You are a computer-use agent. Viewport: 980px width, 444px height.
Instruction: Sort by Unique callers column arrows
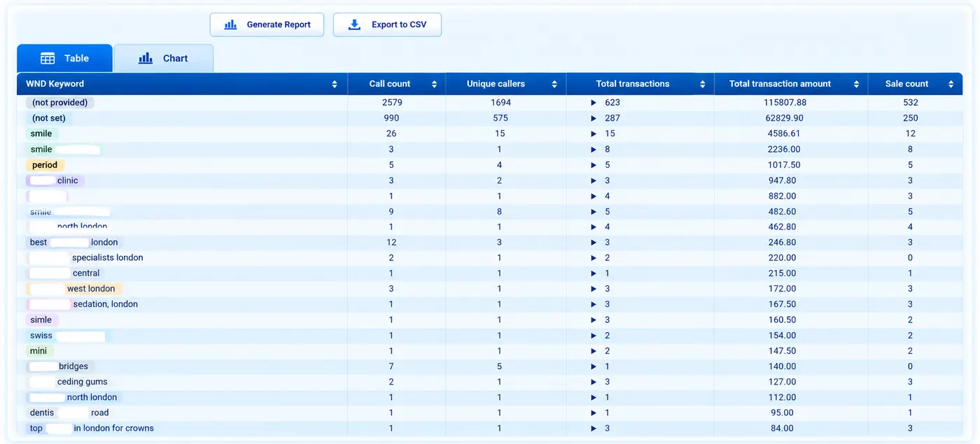554,84
